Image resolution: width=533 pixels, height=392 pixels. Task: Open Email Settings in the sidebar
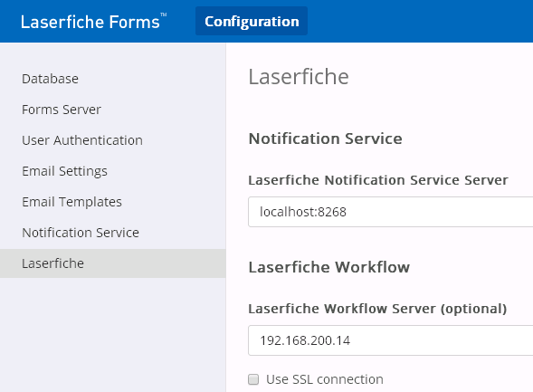64,171
